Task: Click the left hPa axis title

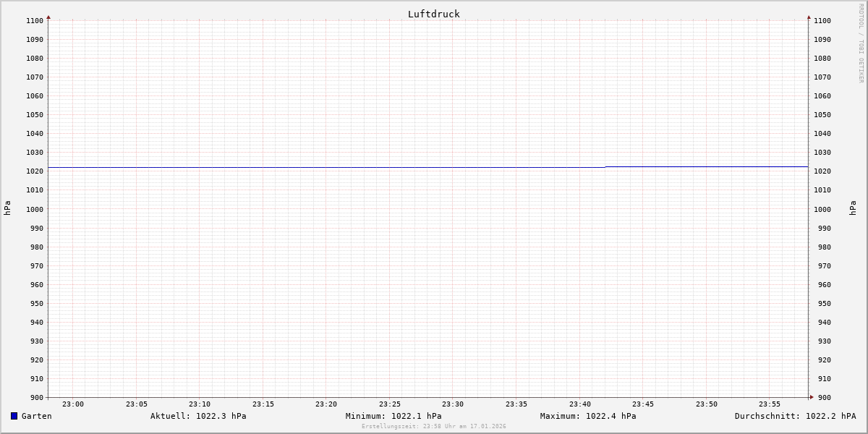Action: (7, 208)
